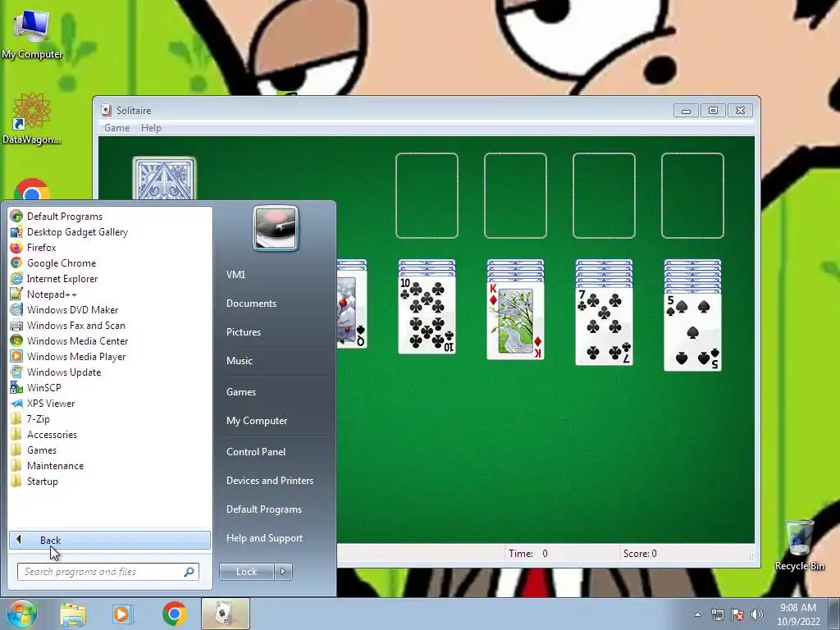This screenshot has height=630, width=840.
Task: Click the DataWagon desktop shortcut
Action: (32, 119)
